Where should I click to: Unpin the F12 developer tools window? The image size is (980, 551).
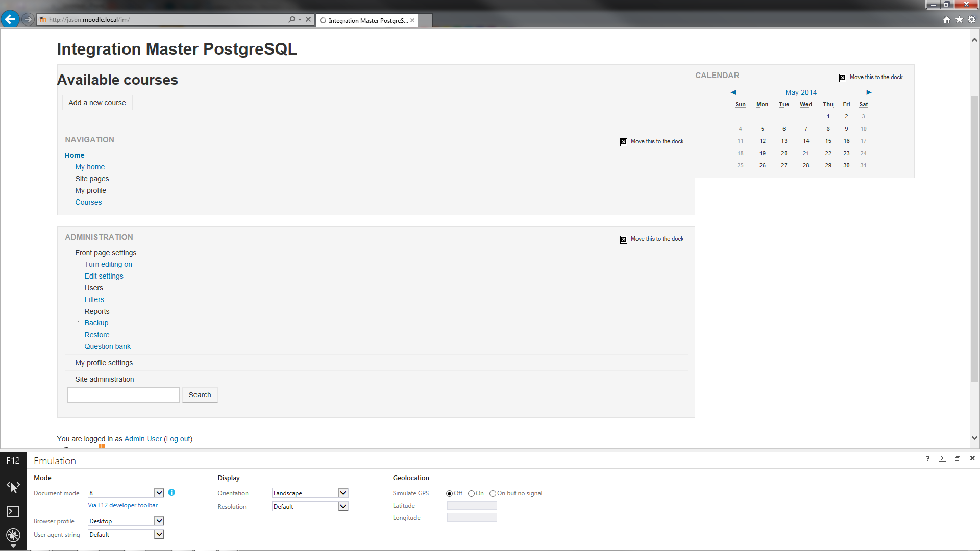coord(958,458)
